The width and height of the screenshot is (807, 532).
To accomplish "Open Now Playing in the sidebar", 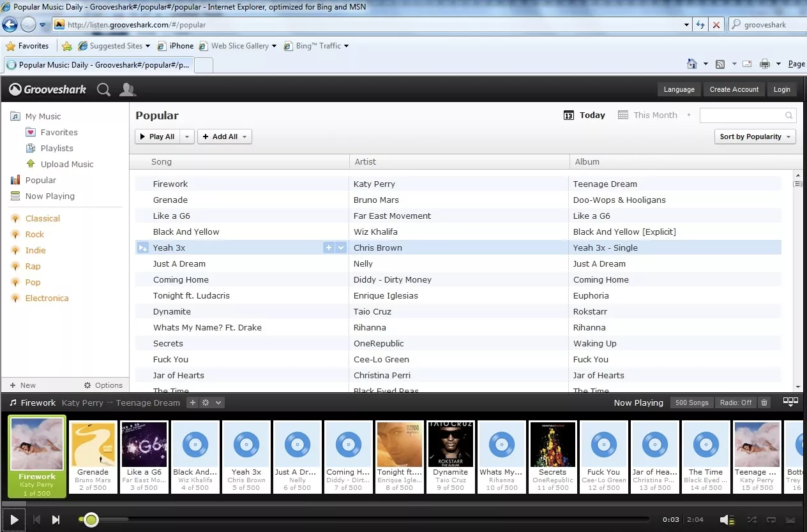I will [42, 196].
